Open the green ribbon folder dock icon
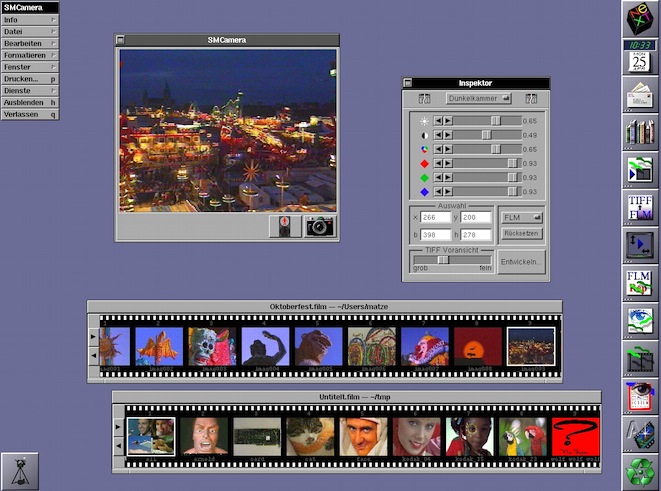 (x=640, y=170)
